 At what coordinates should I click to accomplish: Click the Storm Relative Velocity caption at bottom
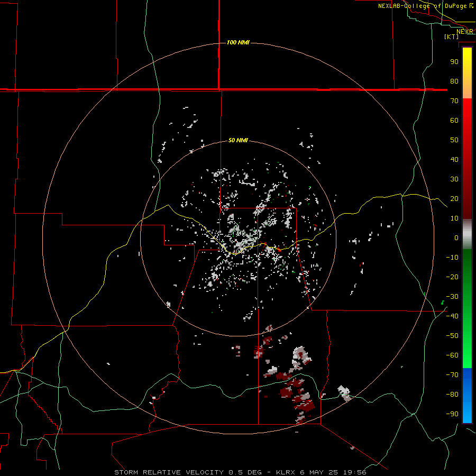pos(240,472)
